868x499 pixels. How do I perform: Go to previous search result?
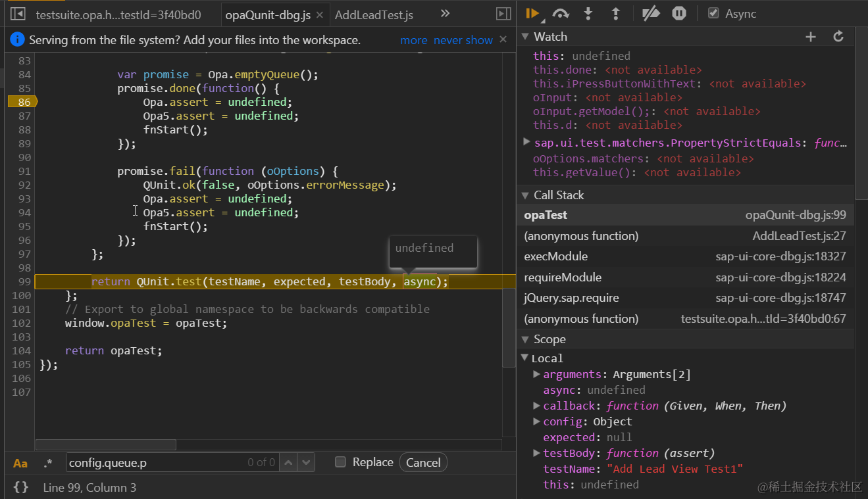pyautogui.click(x=289, y=463)
